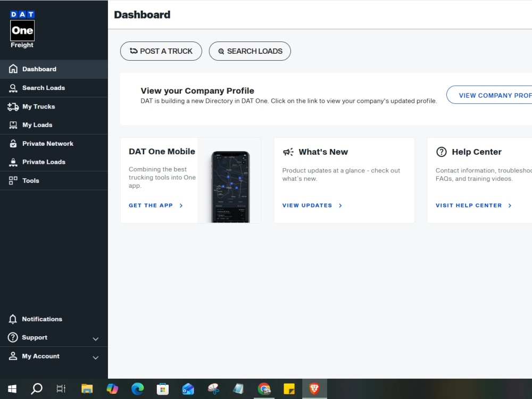The width and height of the screenshot is (532, 399).
Task: Click the VIEW COMPANY PROFILE button
Action: pyautogui.click(x=489, y=95)
